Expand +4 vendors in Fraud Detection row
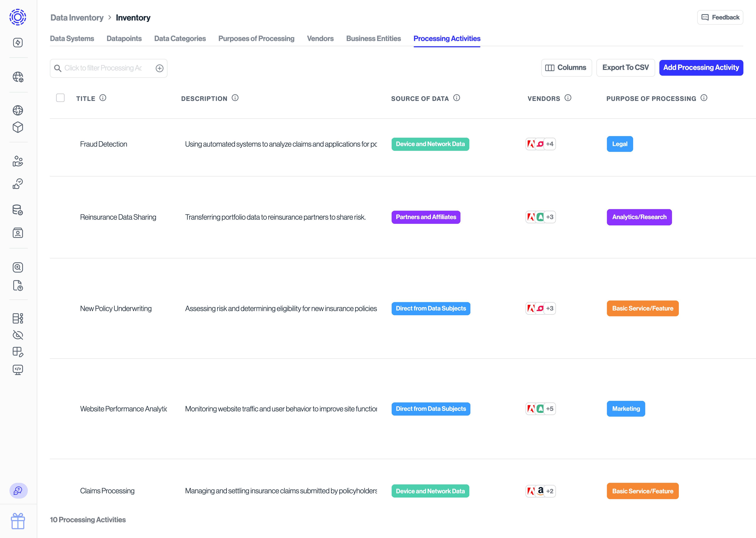The image size is (756, 538). tap(550, 144)
